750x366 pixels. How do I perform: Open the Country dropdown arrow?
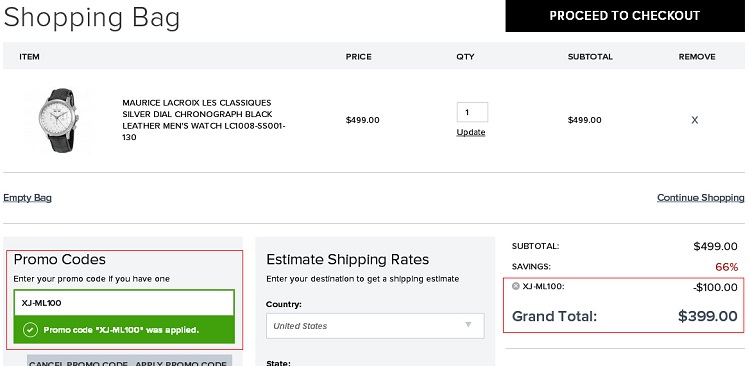click(x=468, y=325)
